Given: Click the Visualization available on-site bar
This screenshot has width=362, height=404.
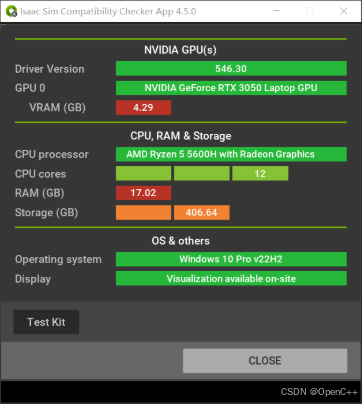Looking at the screenshot, I should click(231, 279).
